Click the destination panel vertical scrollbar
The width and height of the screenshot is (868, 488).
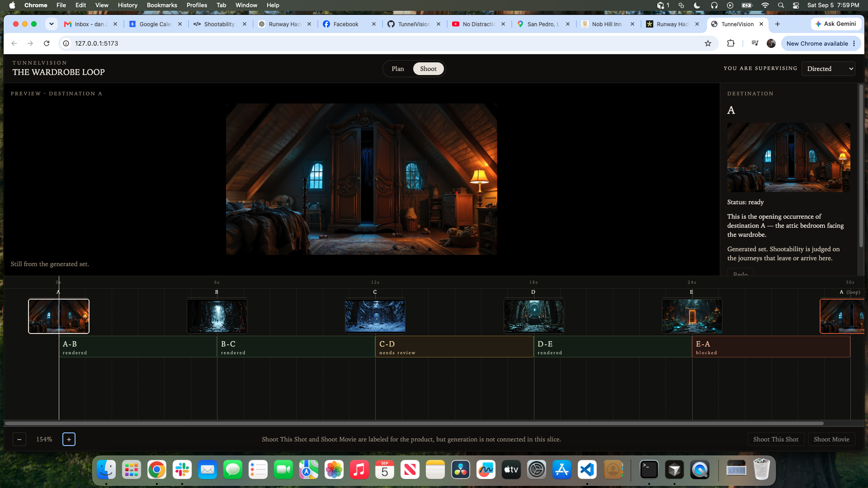[861, 166]
